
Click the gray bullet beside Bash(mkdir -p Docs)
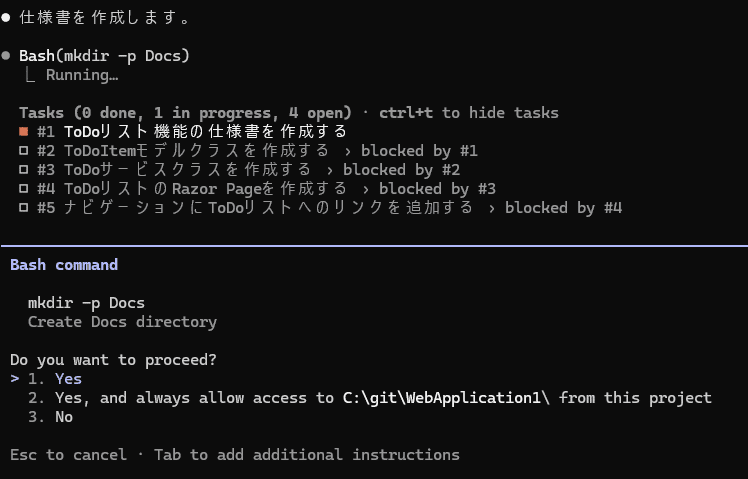[x=6, y=56]
